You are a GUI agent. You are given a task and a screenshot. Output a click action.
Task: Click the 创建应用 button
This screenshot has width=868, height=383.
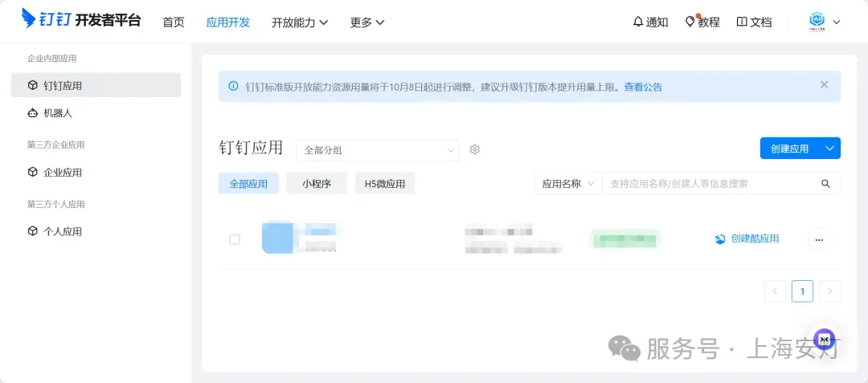point(790,148)
